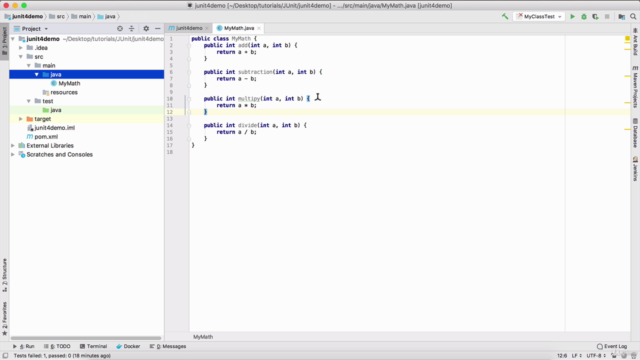Click the Build Project hammer icon
The width and height of the screenshot is (640, 360).
tap(505, 17)
